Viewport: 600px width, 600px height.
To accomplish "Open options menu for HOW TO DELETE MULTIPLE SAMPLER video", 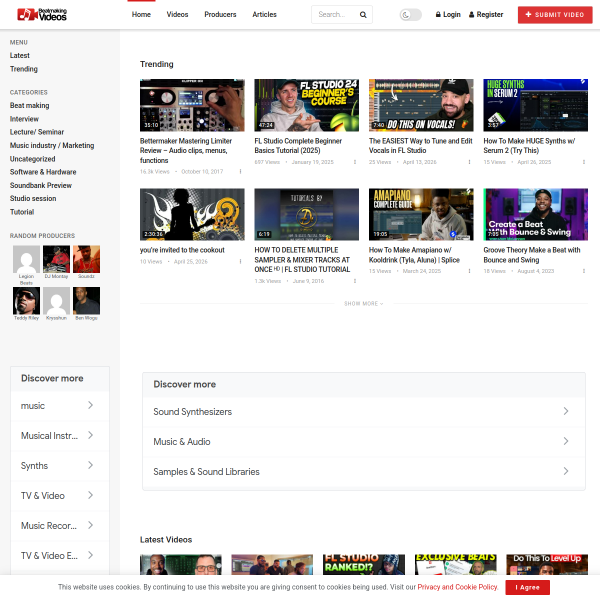I will (x=355, y=281).
